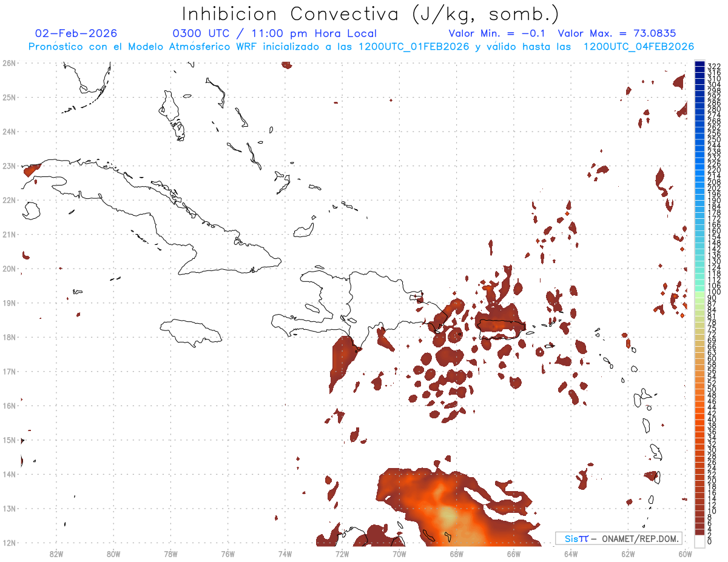The width and height of the screenshot is (728, 562).
Task: Click latitude label 17N
Action: 9,371
